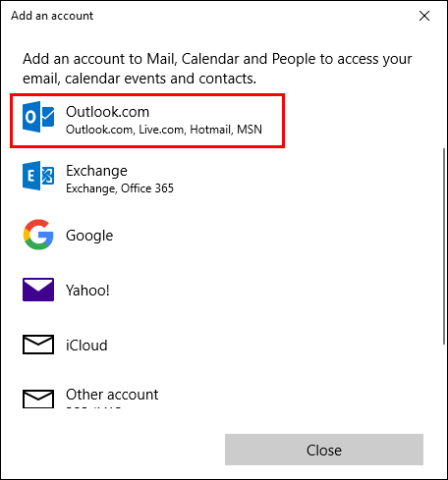The image size is (448, 480).
Task: Click the Google G logo
Action: click(x=38, y=235)
